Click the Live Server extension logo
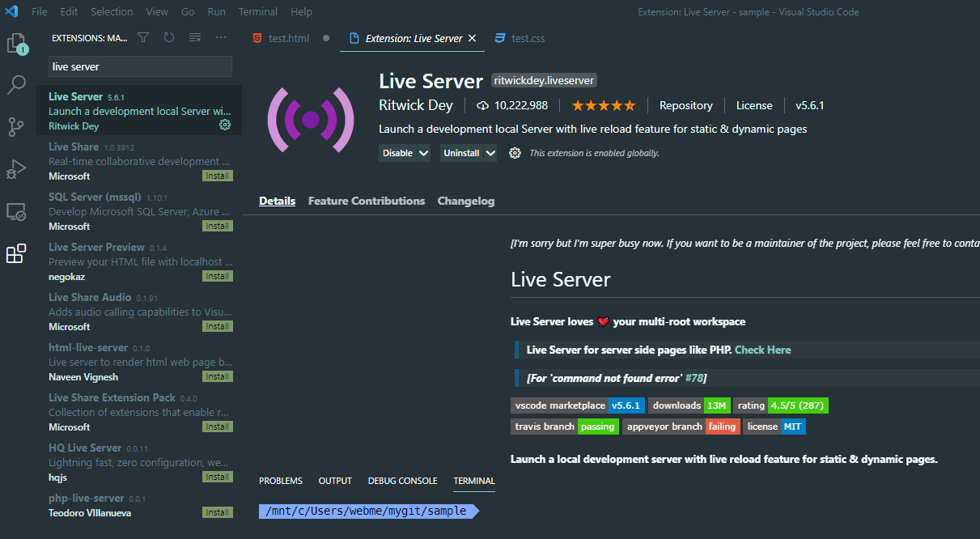The image size is (980, 539). point(311,120)
